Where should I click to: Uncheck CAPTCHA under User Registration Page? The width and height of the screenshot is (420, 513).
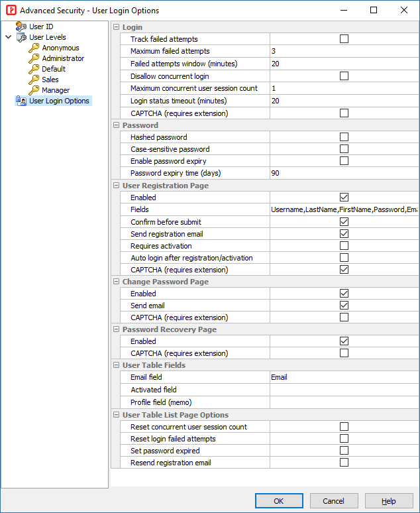tap(344, 270)
